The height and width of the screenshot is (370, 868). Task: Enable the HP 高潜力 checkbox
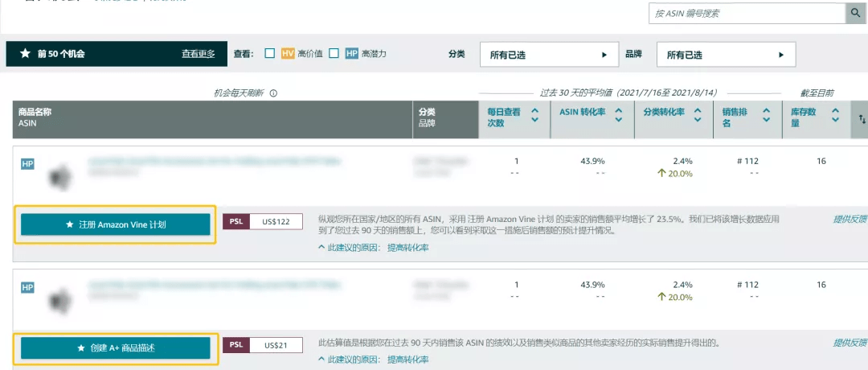[334, 54]
